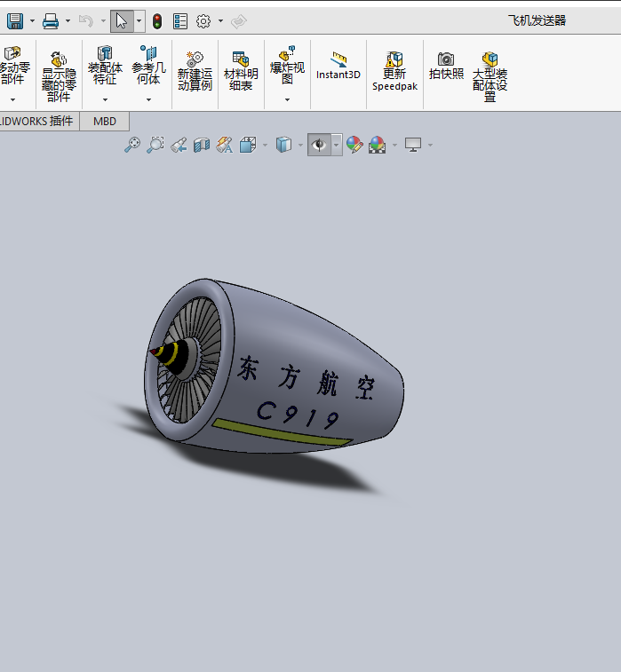This screenshot has width=621, height=672.
Task: Click the Dynamic Annotation Views icon
Action: click(x=225, y=145)
